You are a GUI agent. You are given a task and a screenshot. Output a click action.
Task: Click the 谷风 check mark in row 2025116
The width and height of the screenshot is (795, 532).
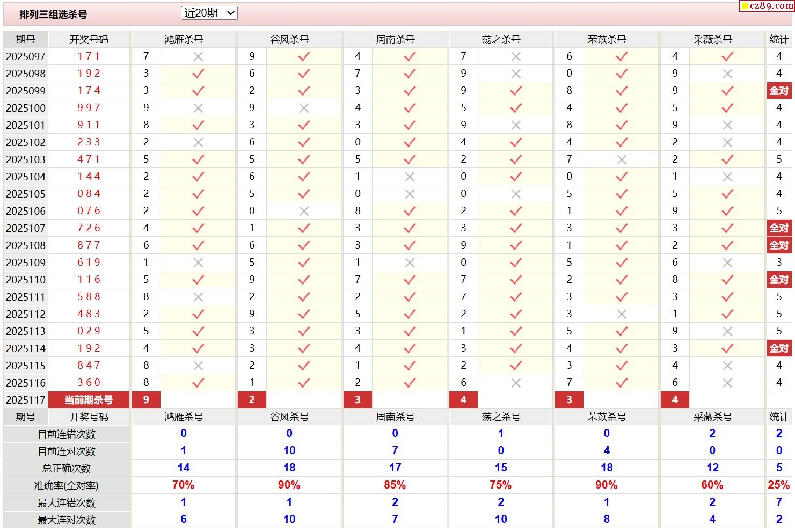[x=304, y=383]
